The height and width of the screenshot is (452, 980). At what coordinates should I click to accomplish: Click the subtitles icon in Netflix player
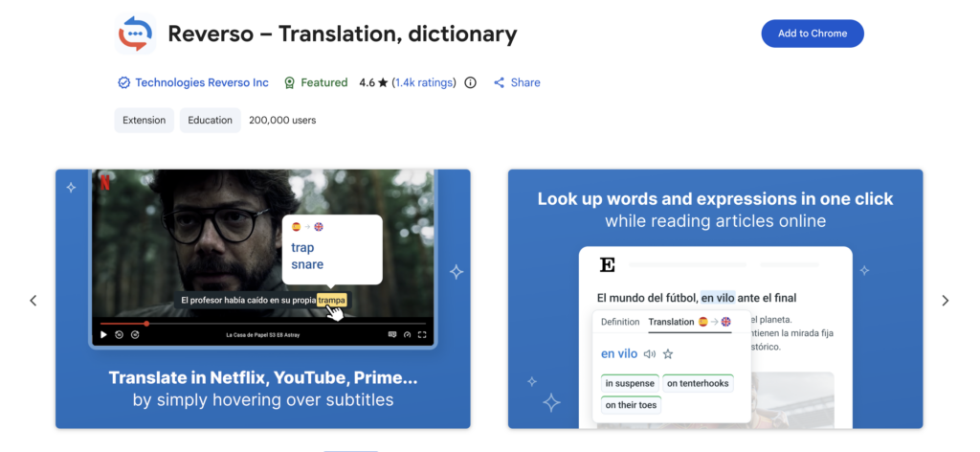tap(391, 335)
